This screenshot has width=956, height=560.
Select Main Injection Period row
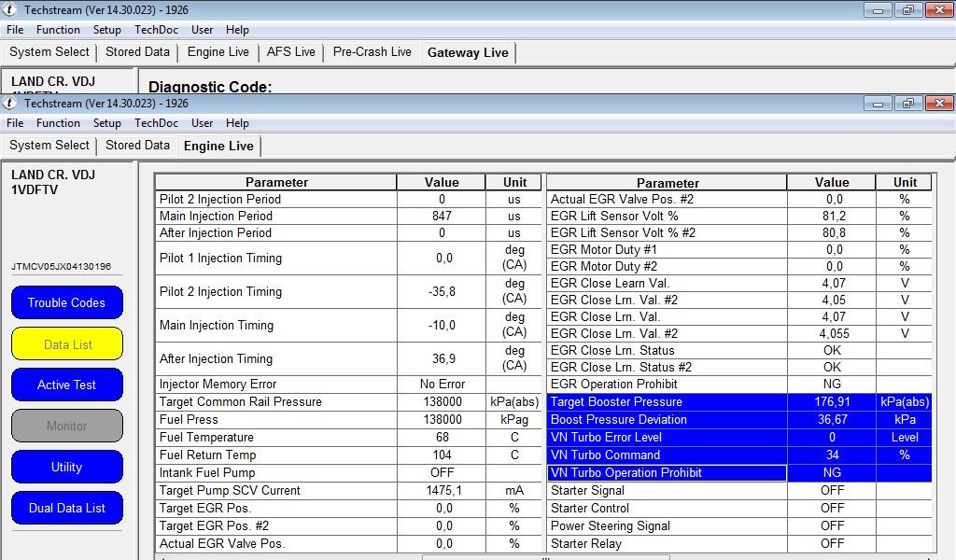348,217
